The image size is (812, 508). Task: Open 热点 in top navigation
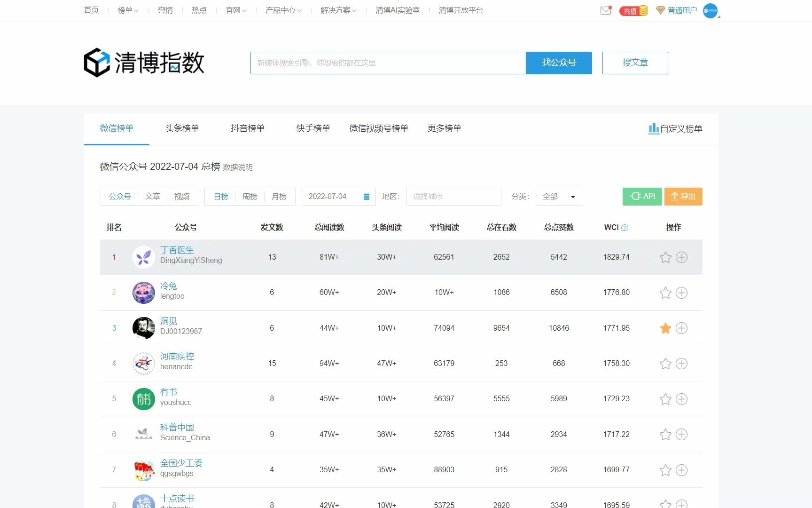point(199,10)
